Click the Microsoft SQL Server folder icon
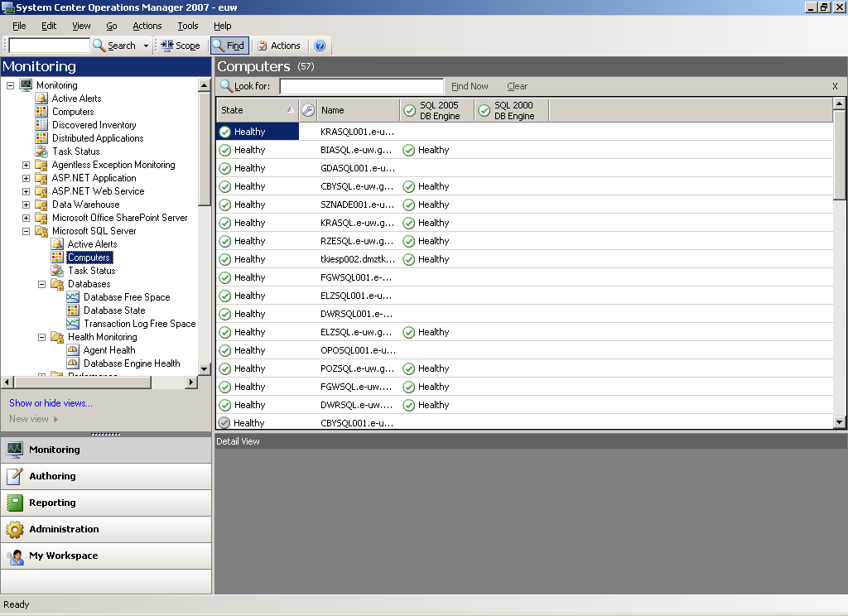The image size is (848, 616). coord(41,231)
